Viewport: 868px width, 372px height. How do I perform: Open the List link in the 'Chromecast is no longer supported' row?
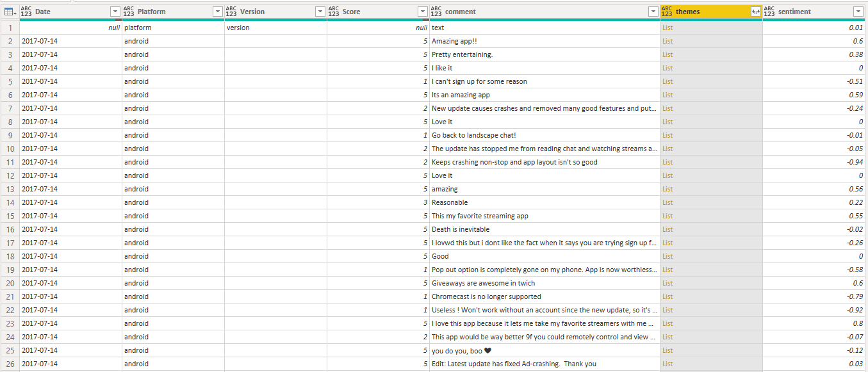pyautogui.click(x=667, y=296)
